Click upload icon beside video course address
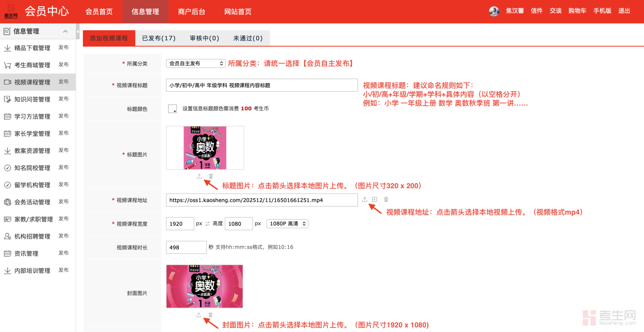Viewport: 644px width, 332px height. [x=365, y=200]
